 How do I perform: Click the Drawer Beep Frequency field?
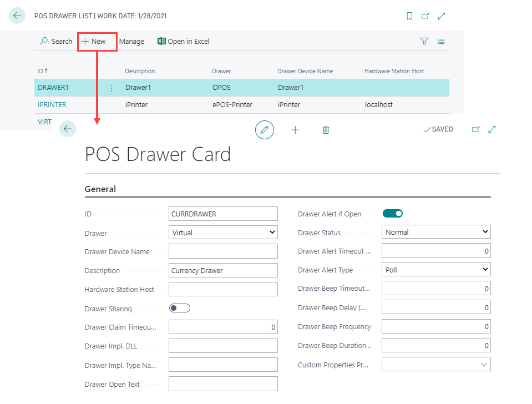436,326
